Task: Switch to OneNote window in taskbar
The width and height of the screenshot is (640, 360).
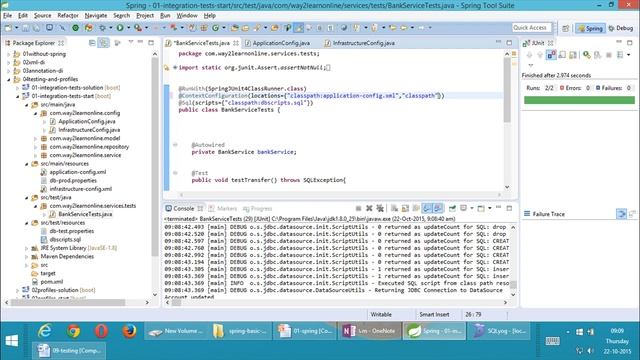Action: click(x=370, y=331)
